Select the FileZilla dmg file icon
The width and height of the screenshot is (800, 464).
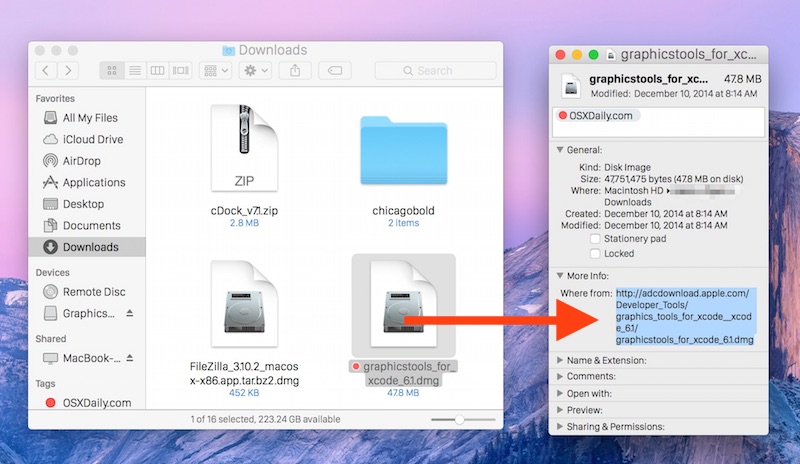coord(244,304)
